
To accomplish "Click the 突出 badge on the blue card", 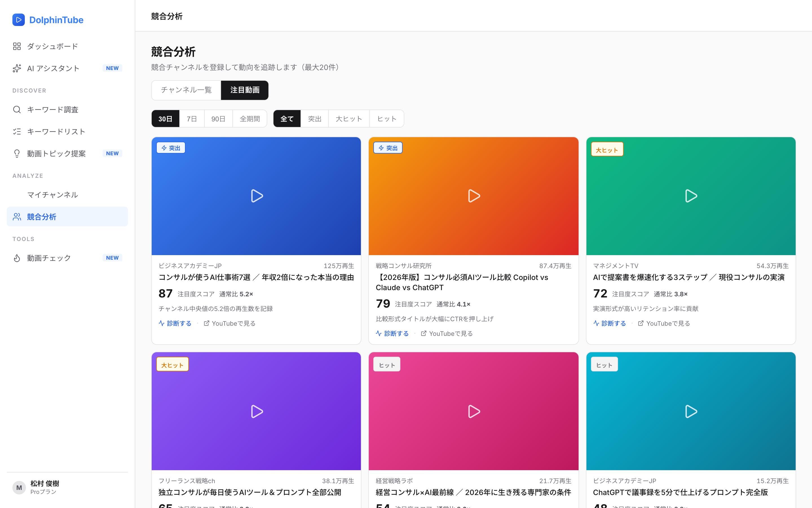I will (x=171, y=148).
